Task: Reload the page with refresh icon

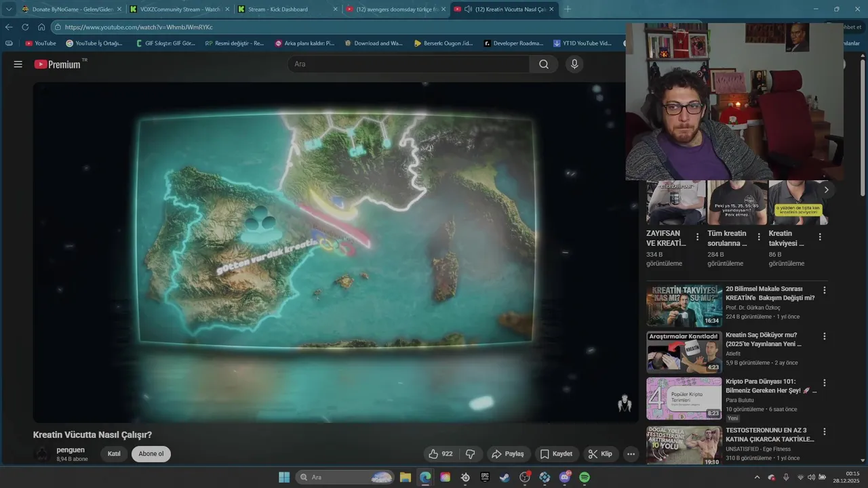Action: coord(25,27)
